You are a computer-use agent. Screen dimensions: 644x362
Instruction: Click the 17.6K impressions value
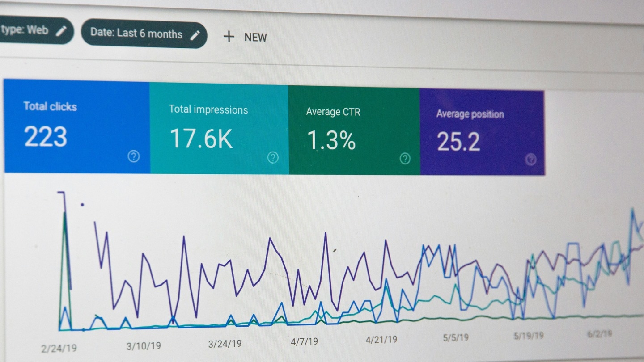point(201,139)
